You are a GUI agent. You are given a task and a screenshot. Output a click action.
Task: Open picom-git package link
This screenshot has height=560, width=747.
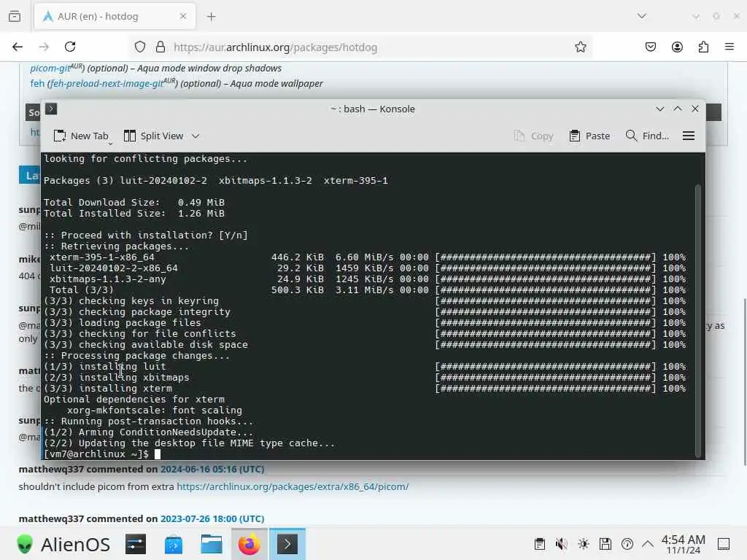pyautogui.click(x=50, y=68)
